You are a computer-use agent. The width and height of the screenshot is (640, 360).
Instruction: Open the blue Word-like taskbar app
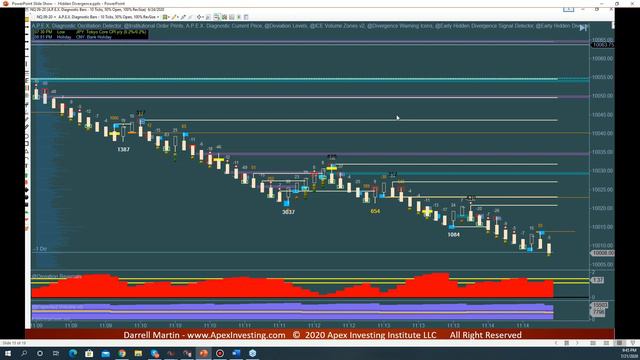pos(236,353)
